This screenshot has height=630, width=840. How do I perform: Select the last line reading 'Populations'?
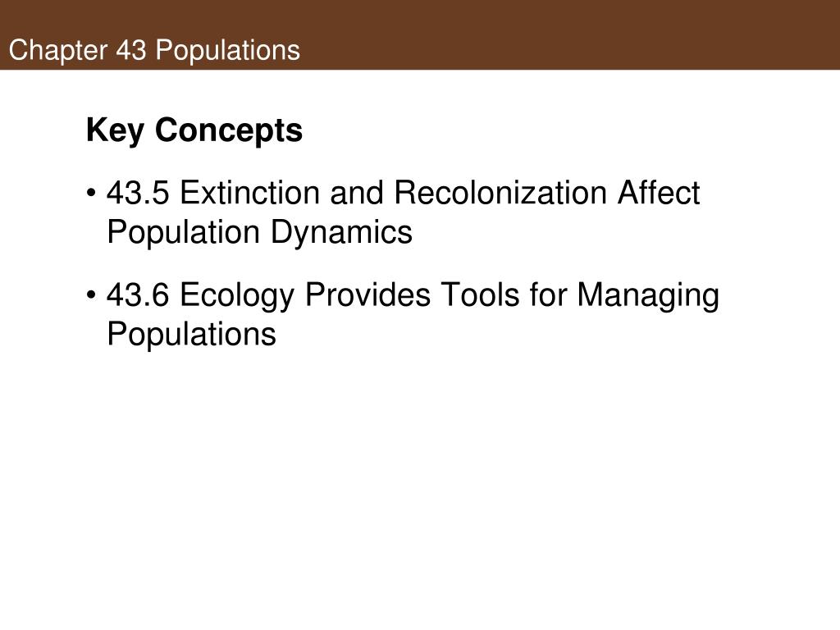191,335
